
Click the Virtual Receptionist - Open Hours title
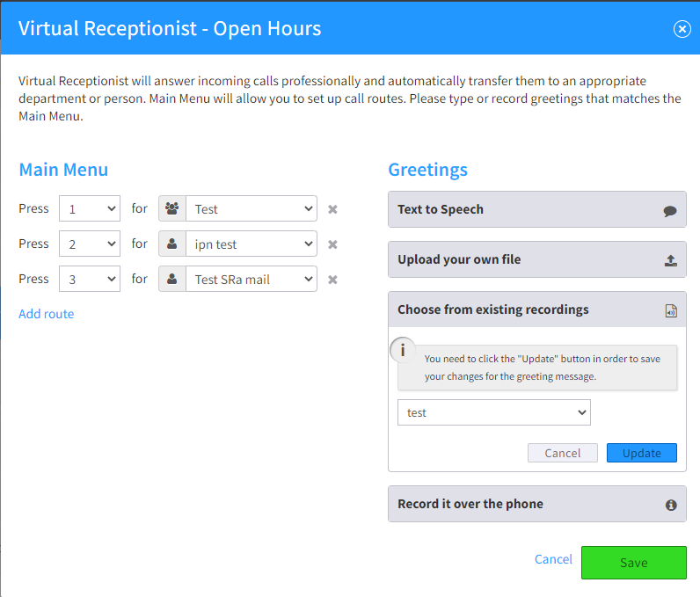coord(170,28)
